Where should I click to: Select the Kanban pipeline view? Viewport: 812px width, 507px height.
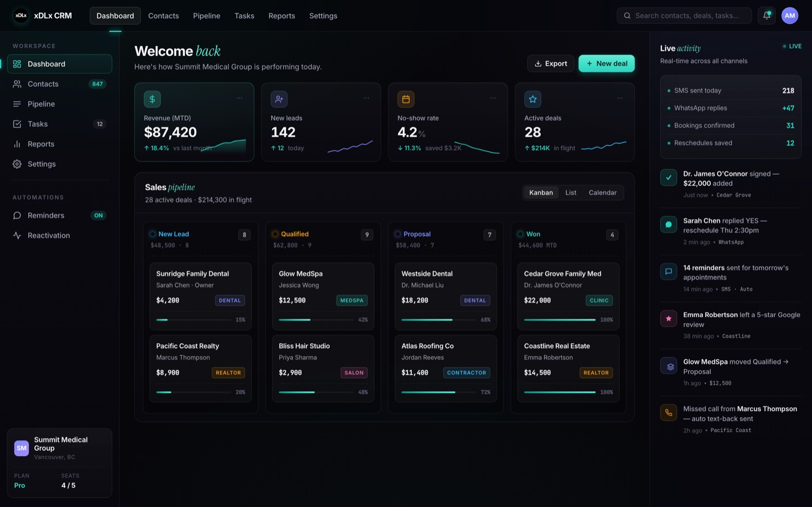click(x=541, y=193)
